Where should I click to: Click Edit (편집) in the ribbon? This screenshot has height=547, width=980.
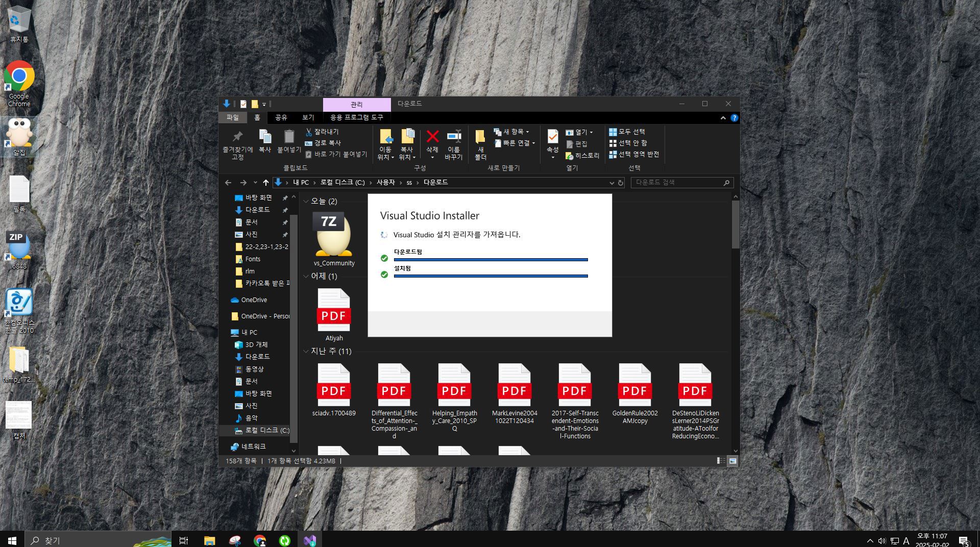(x=577, y=144)
